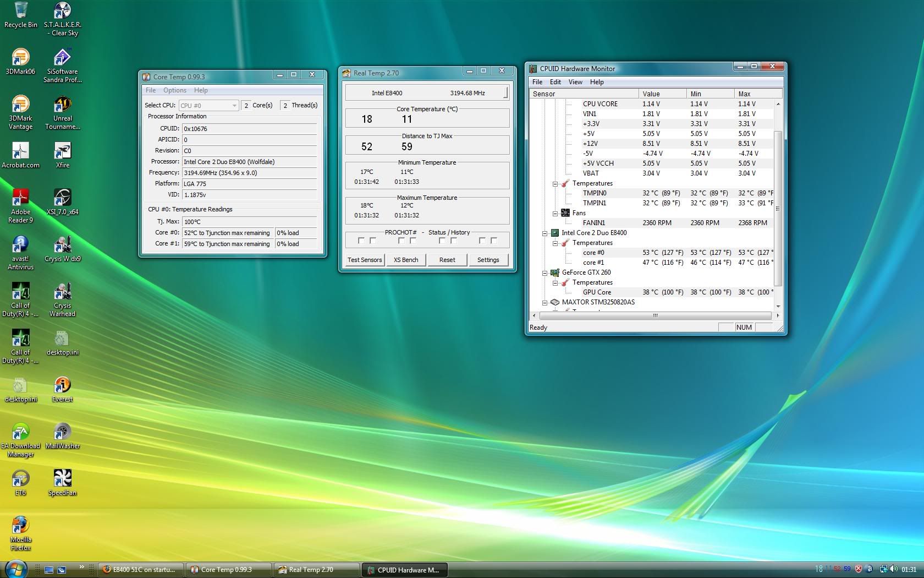Image resolution: width=924 pixels, height=578 pixels.
Task: Run XS Bench in Real Temp
Action: [x=406, y=259]
